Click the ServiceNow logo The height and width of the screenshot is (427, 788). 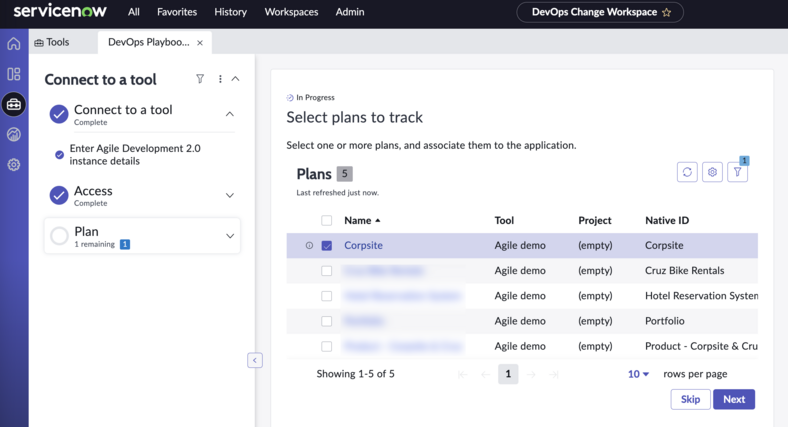(x=60, y=11)
